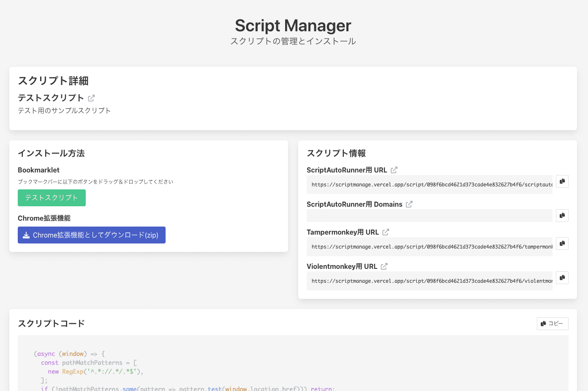Screen dimensions: 588x391
Task: Click the Tampermonkey用 URL text field
Action: click(x=430, y=247)
